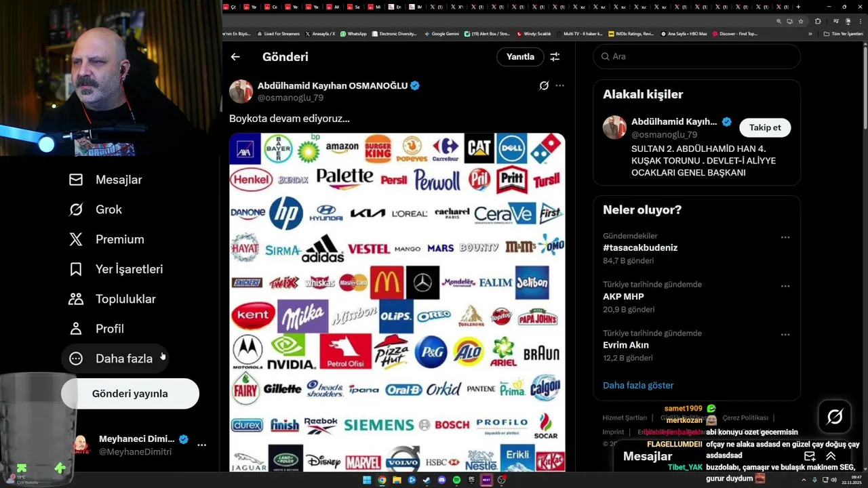
Task: Open Abdülhamid Kayıhan OSMANOĞLU's avatar in post
Action: (241, 91)
